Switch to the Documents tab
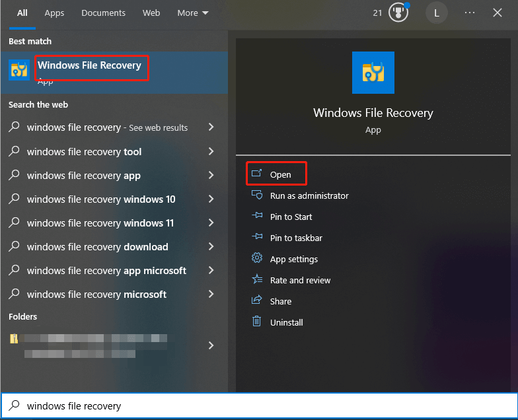The image size is (518, 420). pyautogui.click(x=103, y=13)
